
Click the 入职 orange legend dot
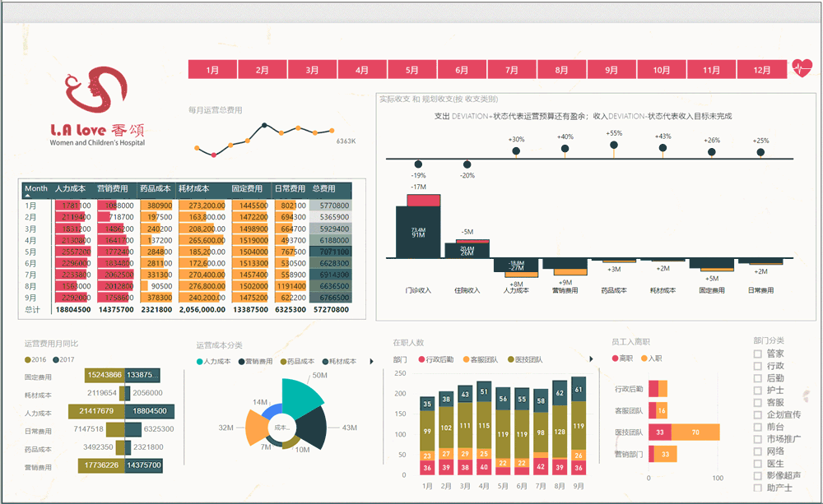coord(644,358)
